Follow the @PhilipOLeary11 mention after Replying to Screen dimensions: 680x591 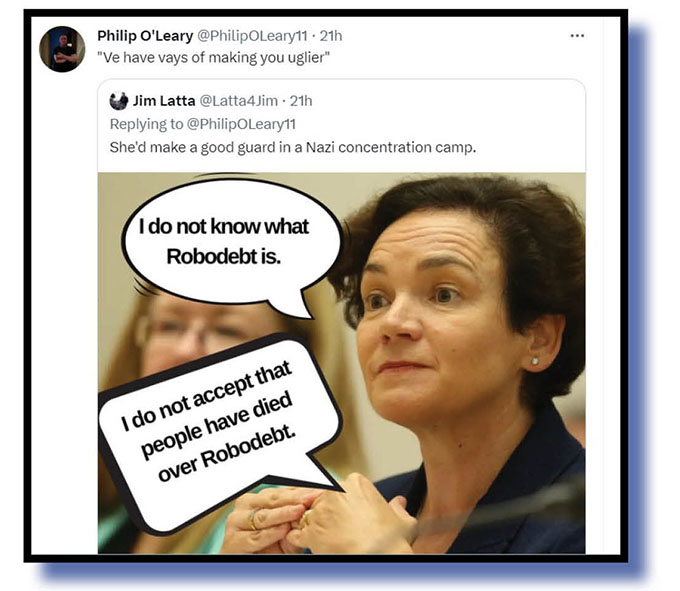click(241, 124)
